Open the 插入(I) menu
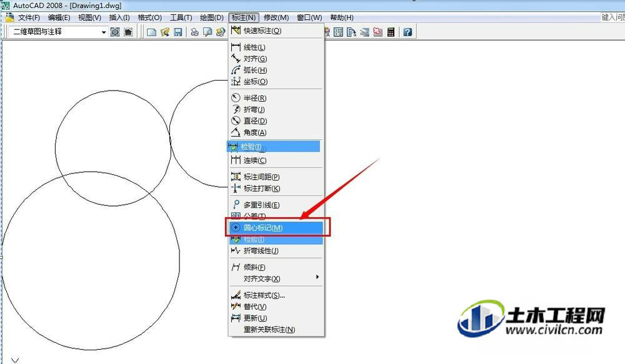 click(x=119, y=17)
